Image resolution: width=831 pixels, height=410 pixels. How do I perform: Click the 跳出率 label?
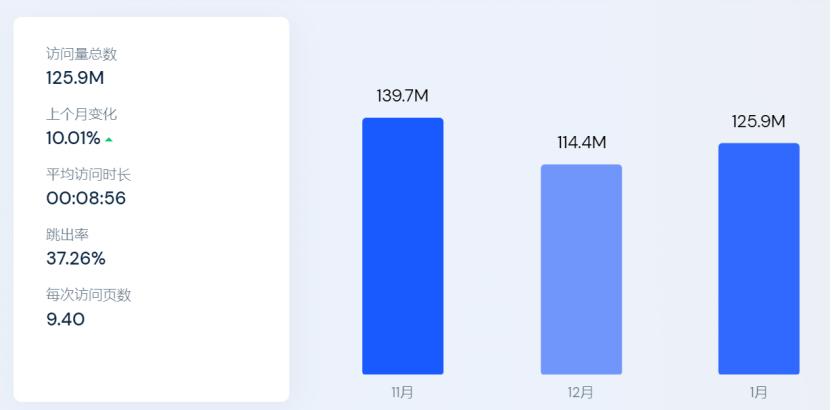click(67, 235)
